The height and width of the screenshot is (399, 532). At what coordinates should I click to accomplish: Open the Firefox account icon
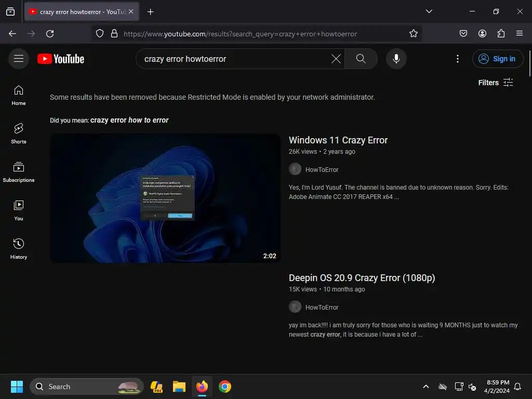[x=482, y=34]
